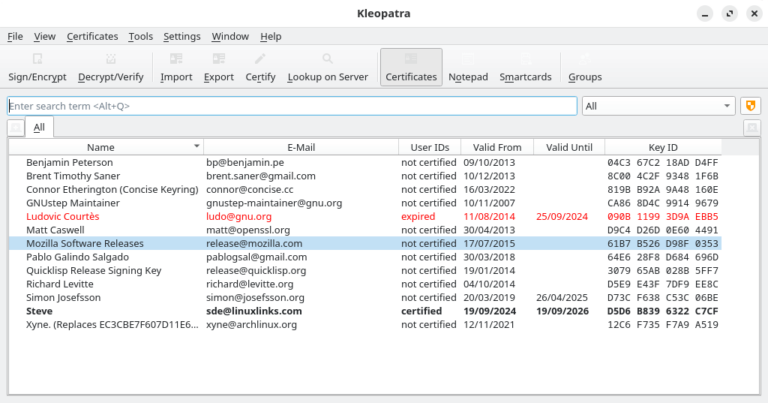Image resolution: width=768 pixels, height=403 pixels.
Task: Open the key filter dropdown showing All
Action: 658,106
